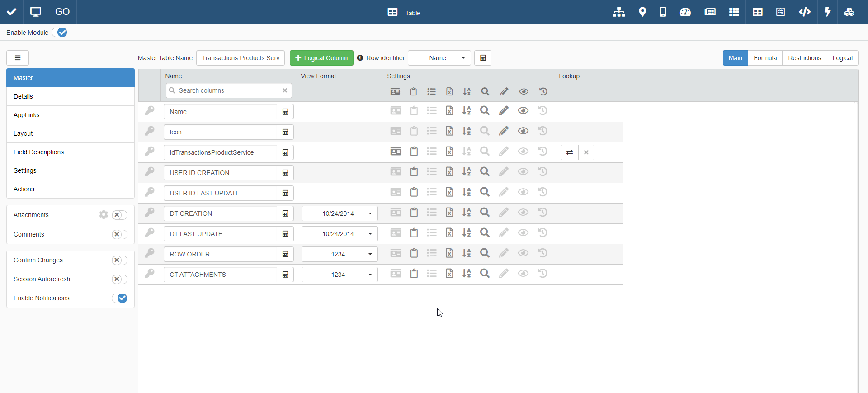Click the mobile device icon in header
Screen dimensions: 868x393
pos(663,12)
